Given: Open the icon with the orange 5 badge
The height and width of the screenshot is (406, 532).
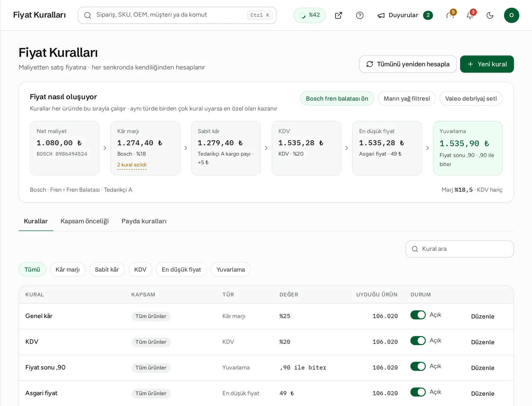Looking at the screenshot, I should (x=450, y=15).
